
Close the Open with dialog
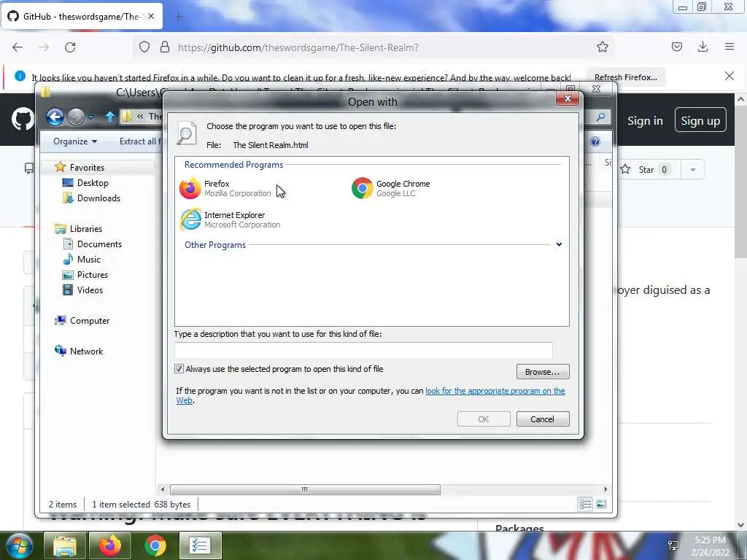[568, 98]
